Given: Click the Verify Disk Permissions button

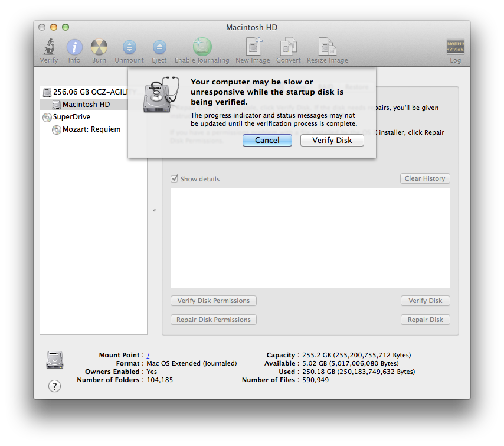Looking at the screenshot, I should tap(214, 301).
